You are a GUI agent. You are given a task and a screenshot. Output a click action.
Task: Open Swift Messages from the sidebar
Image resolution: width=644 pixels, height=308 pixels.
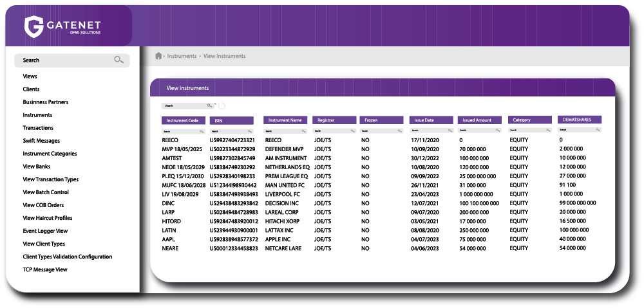coord(41,141)
